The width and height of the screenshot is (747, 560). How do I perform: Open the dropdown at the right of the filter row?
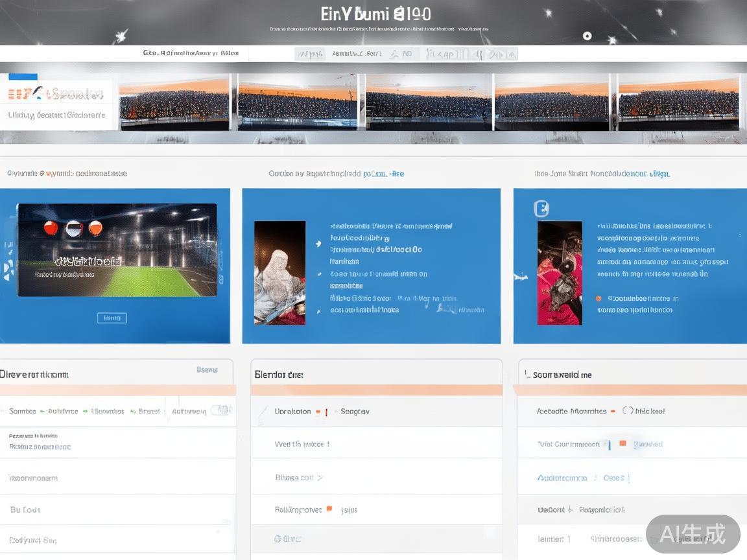click(222, 410)
